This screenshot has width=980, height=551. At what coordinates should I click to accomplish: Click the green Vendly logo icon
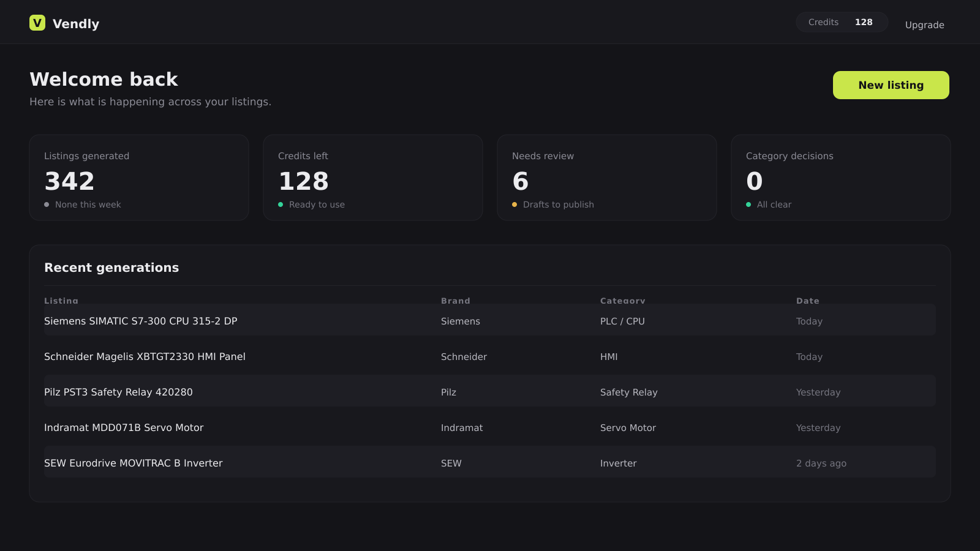tap(37, 23)
